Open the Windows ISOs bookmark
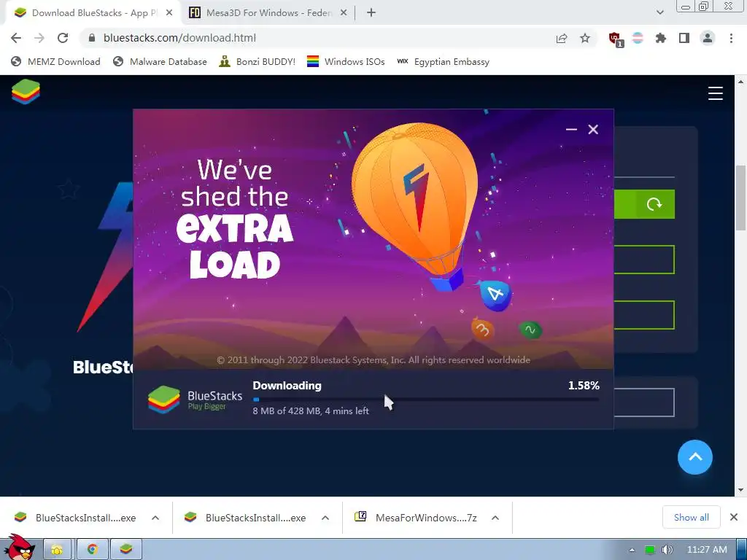This screenshot has height=560, width=747. coord(346,61)
